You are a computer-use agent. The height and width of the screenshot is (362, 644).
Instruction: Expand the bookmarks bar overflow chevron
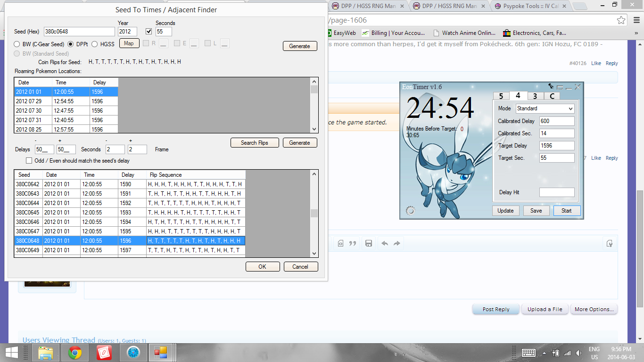pyautogui.click(x=635, y=33)
